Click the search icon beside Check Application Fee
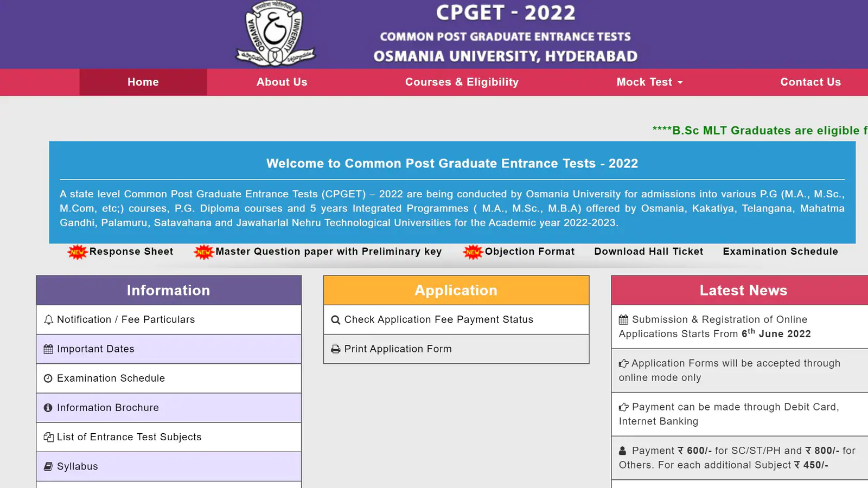 coord(336,320)
